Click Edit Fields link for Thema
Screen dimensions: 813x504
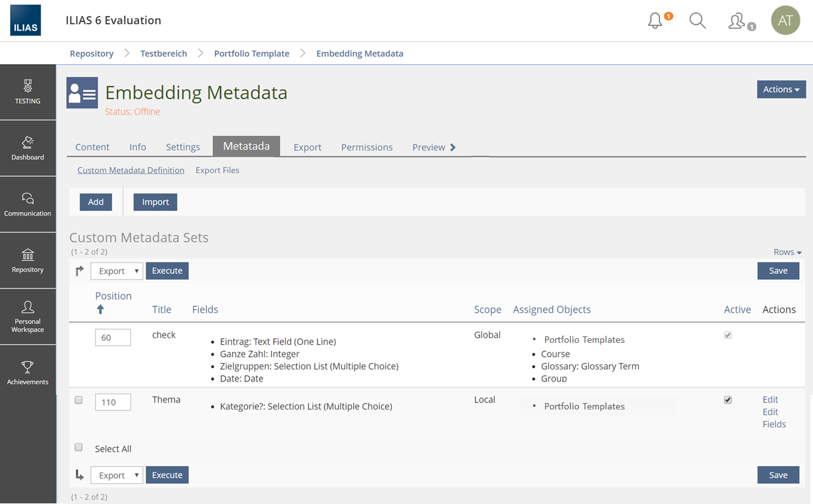point(774,418)
